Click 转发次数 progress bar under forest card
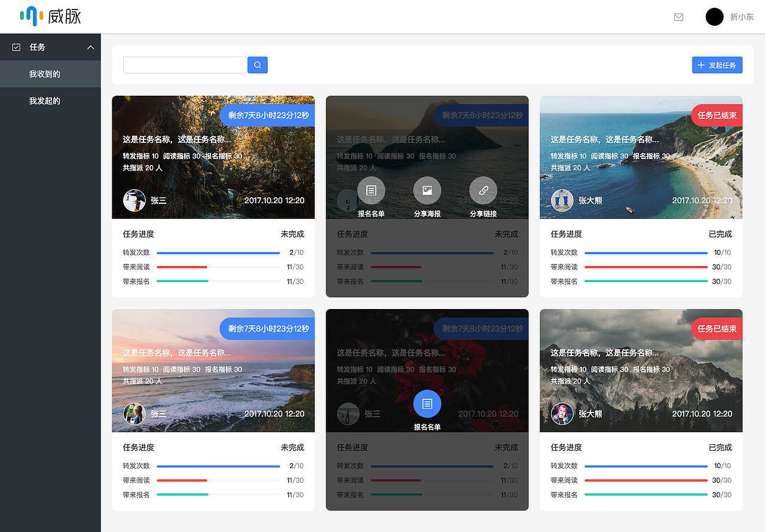The height and width of the screenshot is (532, 765). (x=218, y=253)
